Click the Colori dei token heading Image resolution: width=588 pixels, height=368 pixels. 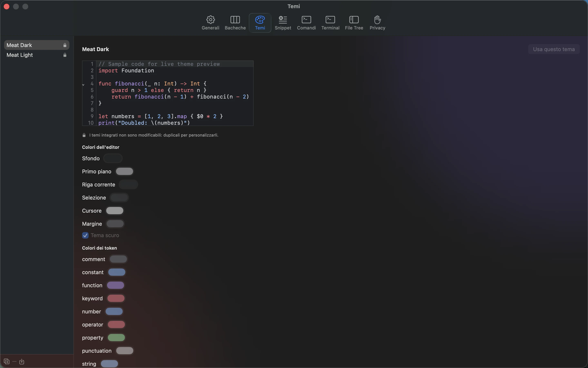(x=99, y=248)
